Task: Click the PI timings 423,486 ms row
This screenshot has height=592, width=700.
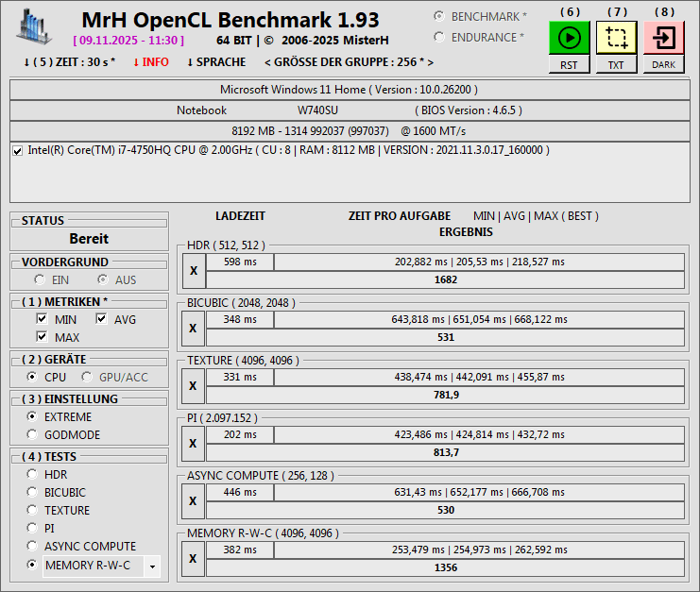Action: pos(480,434)
